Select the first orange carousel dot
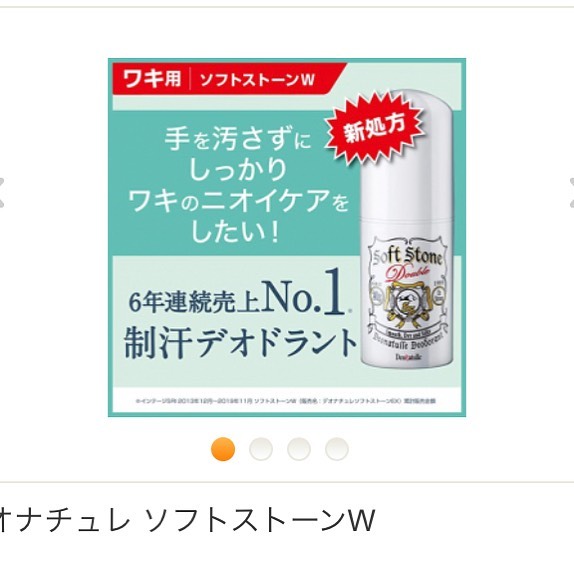Viewport: 574px width, 571px height. click(223, 449)
